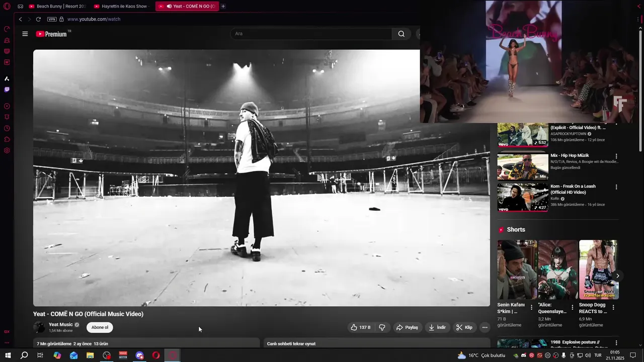Click Mix - Hip Hop Müzik title
644x362 pixels.
570,155
